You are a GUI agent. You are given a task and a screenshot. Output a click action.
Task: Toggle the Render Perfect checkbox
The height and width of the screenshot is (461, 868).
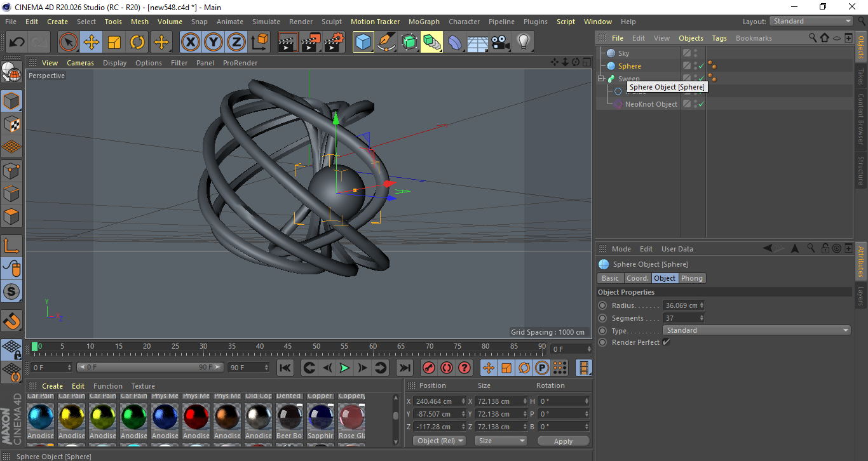[666, 342]
